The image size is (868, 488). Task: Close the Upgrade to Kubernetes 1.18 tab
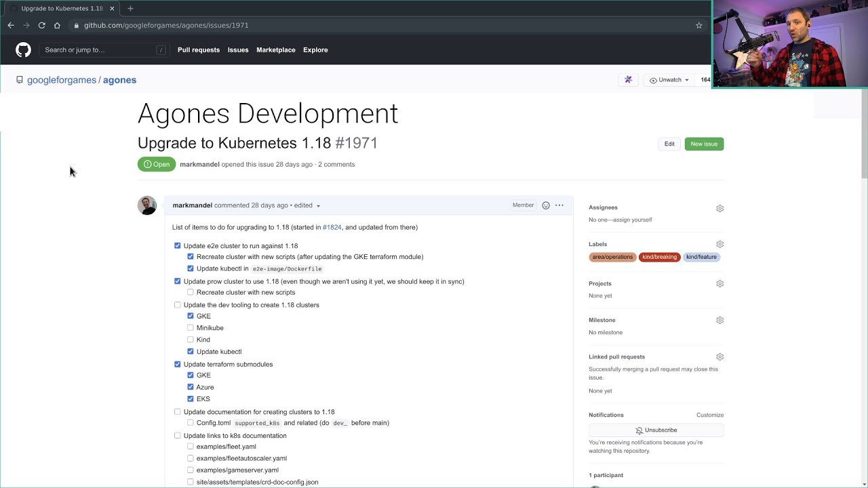pos(112,8)
